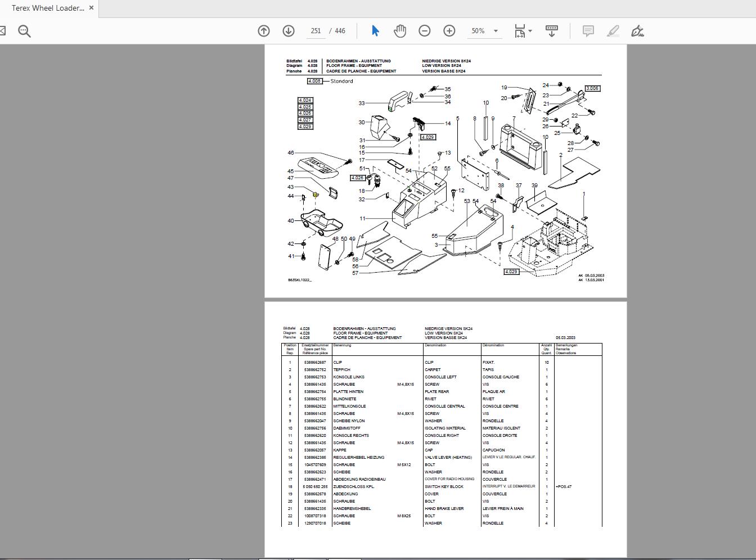
Task: Click REGULIERHEBEL HEIZUNG entry
Action: click(x=358, y=458)
